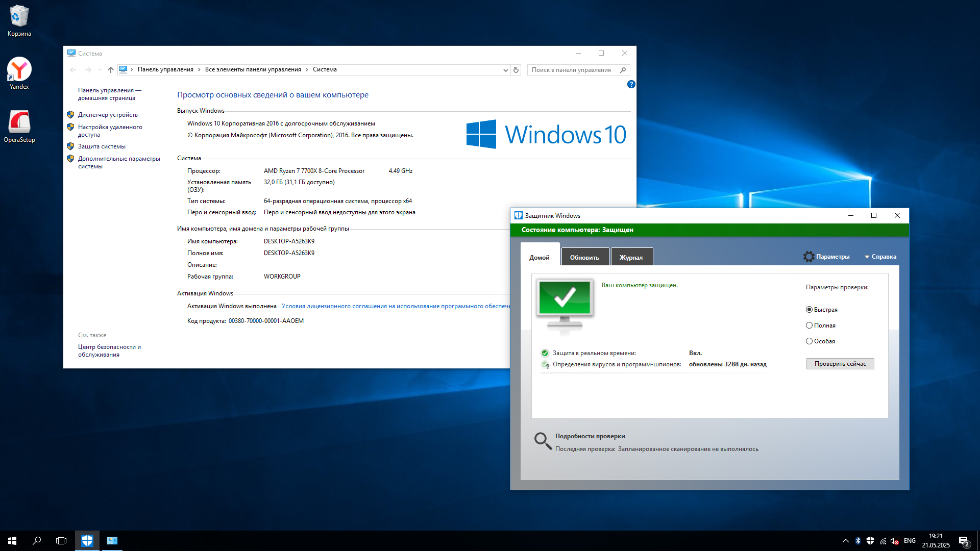Switch to the Журнал tab
This screenshot has width=980, height=551.
click(631, 257)
